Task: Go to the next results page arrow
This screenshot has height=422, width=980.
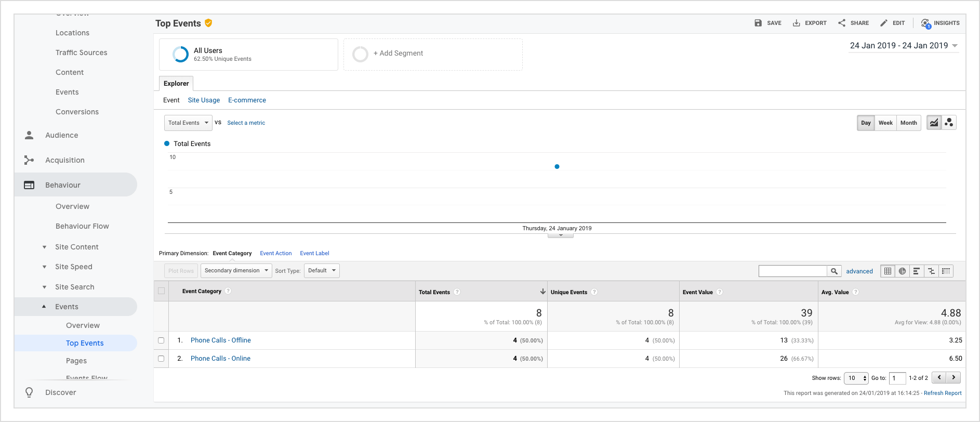Action: point(953,377)
